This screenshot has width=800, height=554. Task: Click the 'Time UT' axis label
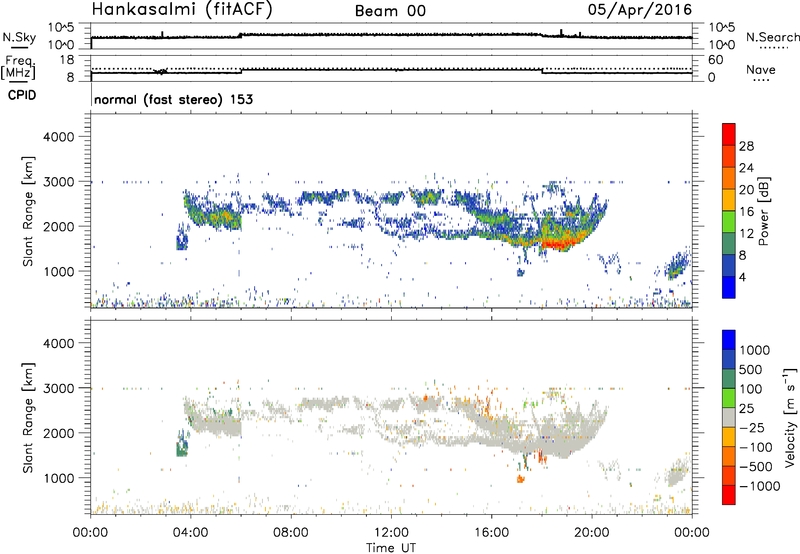click(x=391, y=548)
